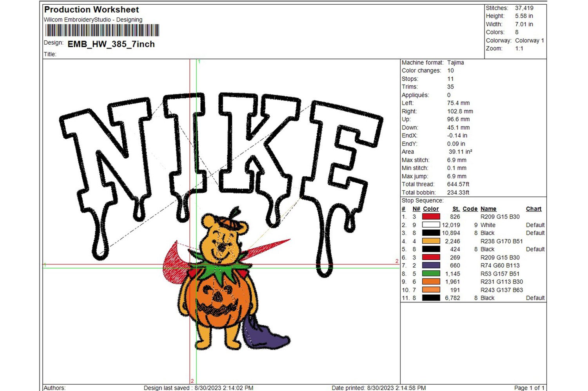Select the "Name" column header

tap(488, 209)
